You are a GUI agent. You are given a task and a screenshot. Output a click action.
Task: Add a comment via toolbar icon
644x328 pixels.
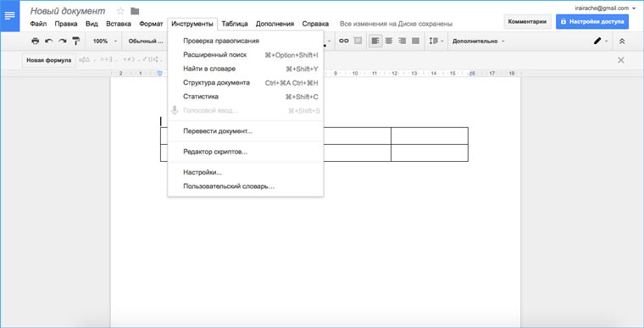pos(358,41)
